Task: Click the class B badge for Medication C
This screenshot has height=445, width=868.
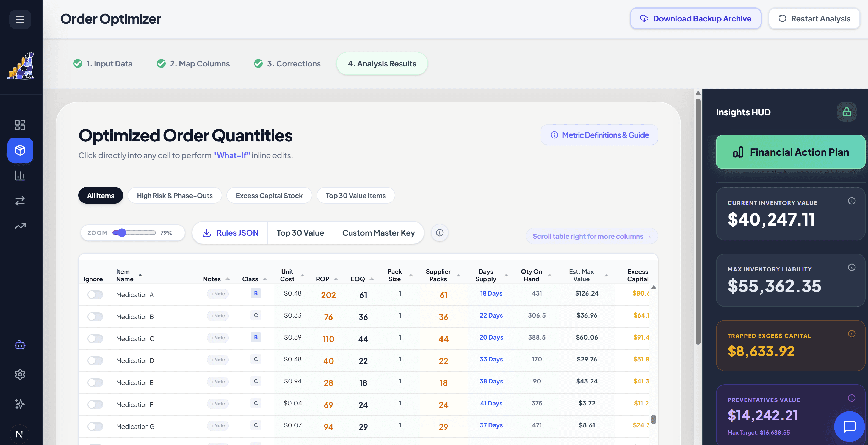Action: (256, 337)
